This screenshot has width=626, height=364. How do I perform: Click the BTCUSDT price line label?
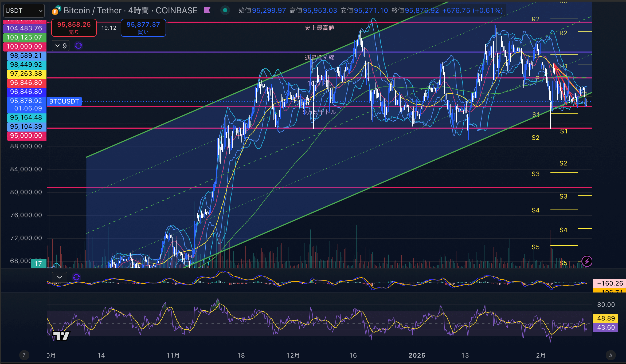click(x=64, y=101)
